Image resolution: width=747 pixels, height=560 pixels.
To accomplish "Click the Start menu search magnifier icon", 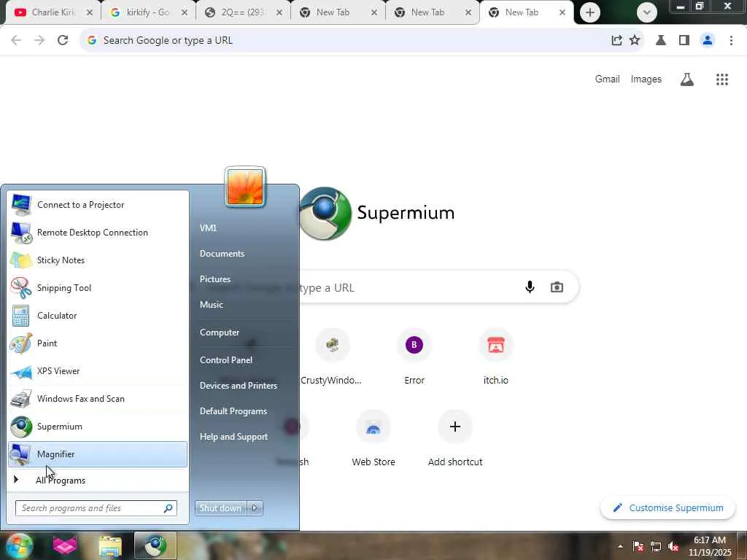I will [169, 508].
